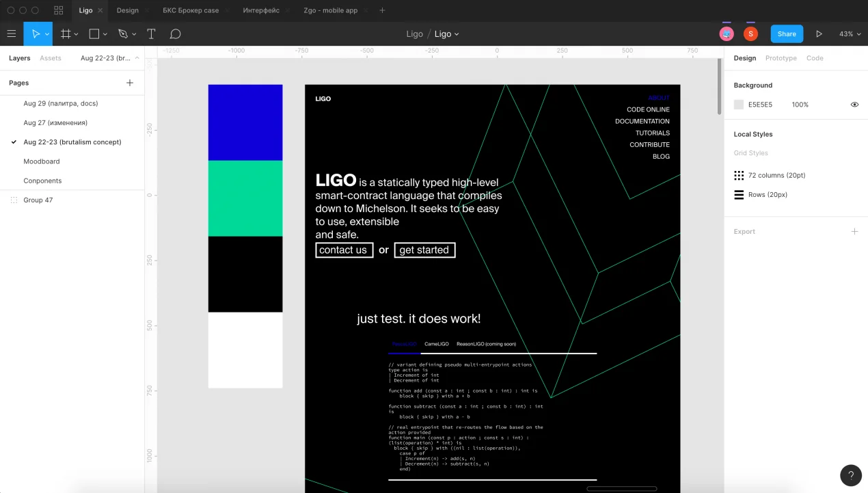Click the TUTORIALS nav text on canvas
868x493 pixels.
(652, 133)
